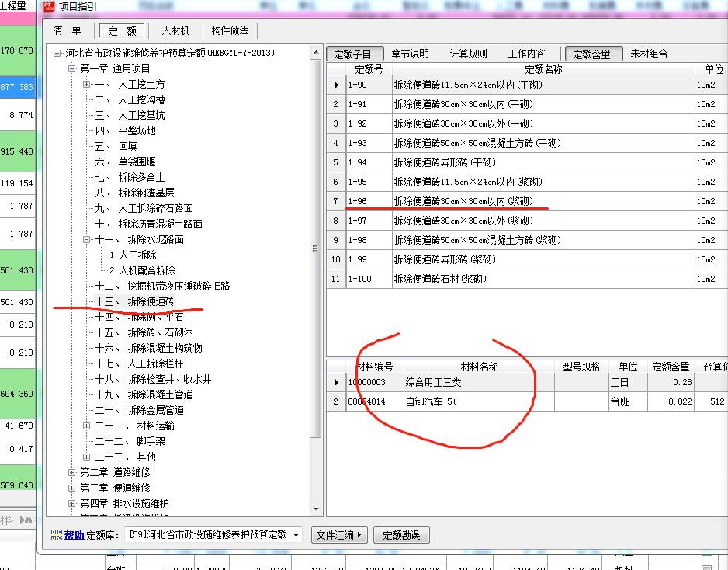Select tree item 二十、拆除金属管道
Viewport: 728px width, 570px height.
pos(139,411)
